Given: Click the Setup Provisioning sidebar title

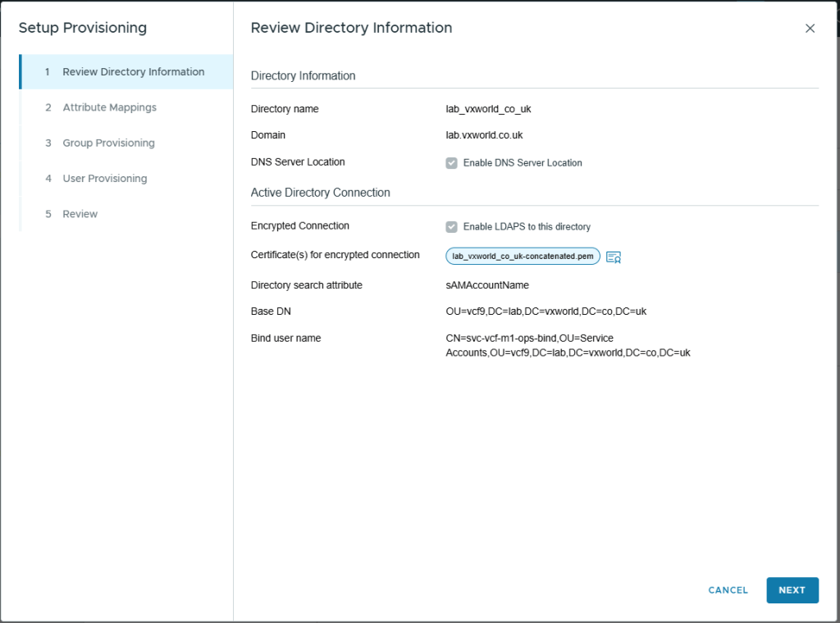Looking at the screenshot, I should pyautogui.click(x=82, y=28).
